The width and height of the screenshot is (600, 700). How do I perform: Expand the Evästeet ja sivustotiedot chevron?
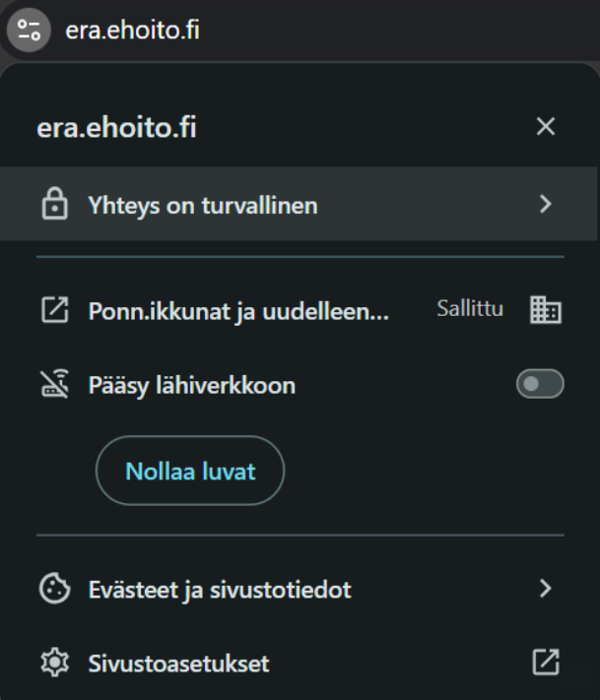click(545, 590)
